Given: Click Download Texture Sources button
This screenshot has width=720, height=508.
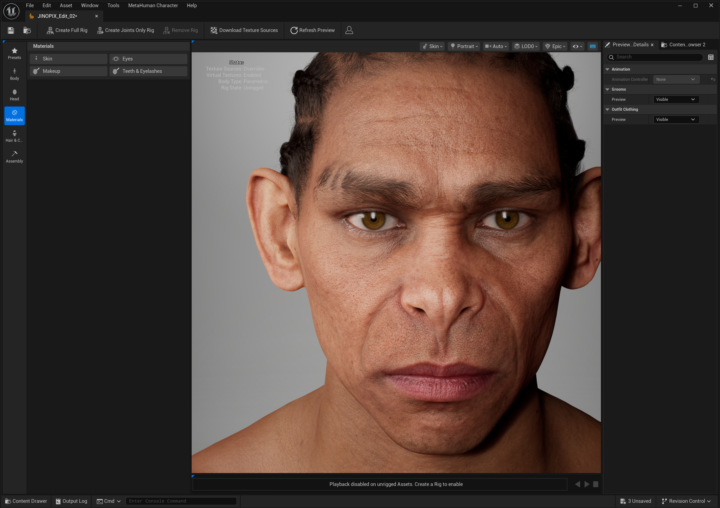Looking at the screenshot, I should 244,30.
